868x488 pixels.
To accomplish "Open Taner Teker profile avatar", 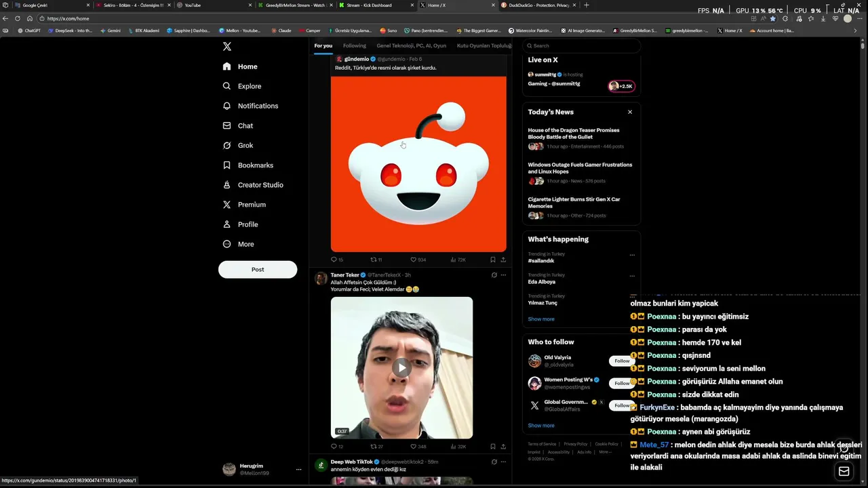I will (321, 279).
